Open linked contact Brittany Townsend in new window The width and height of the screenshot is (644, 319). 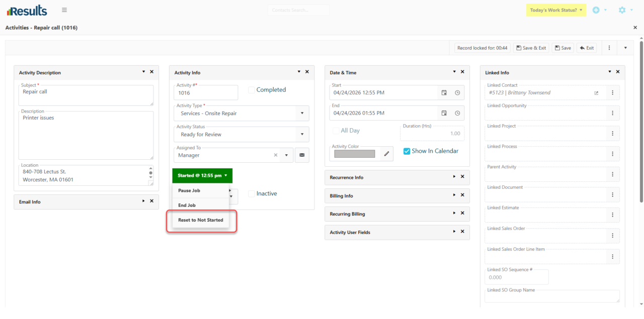[597, 93]
